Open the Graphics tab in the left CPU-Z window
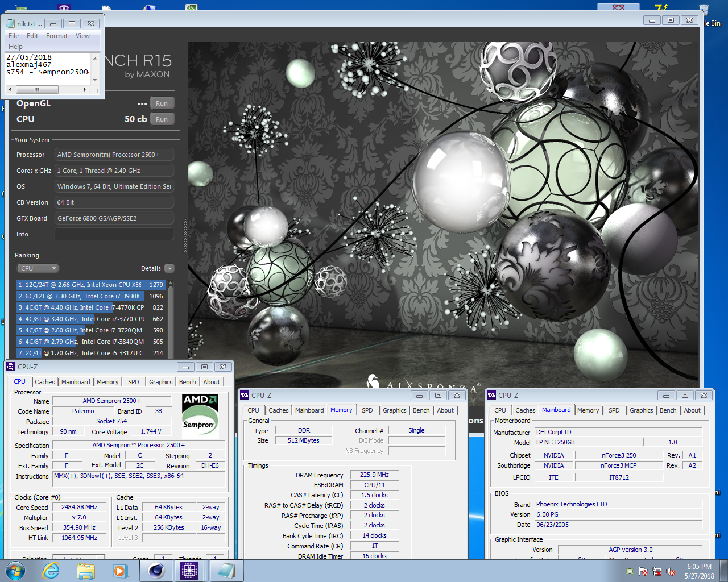 pos(161,382)
